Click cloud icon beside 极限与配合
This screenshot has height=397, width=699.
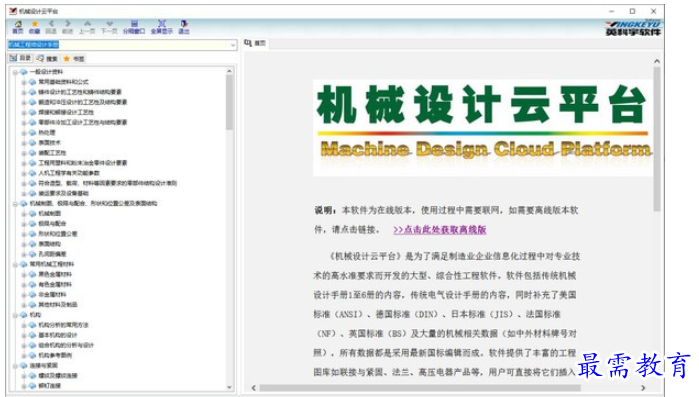(x=32, y=224)
